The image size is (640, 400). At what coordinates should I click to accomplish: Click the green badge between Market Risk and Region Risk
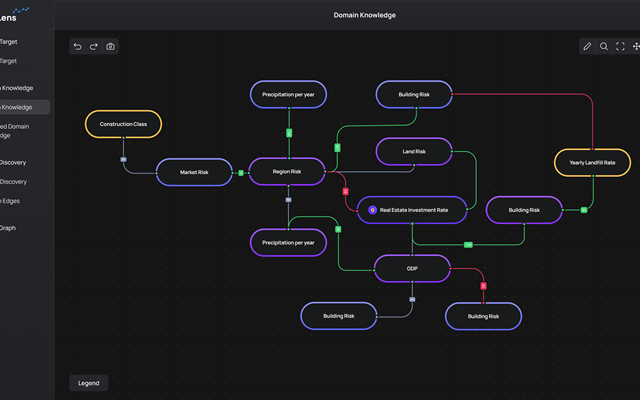point(241,173)
